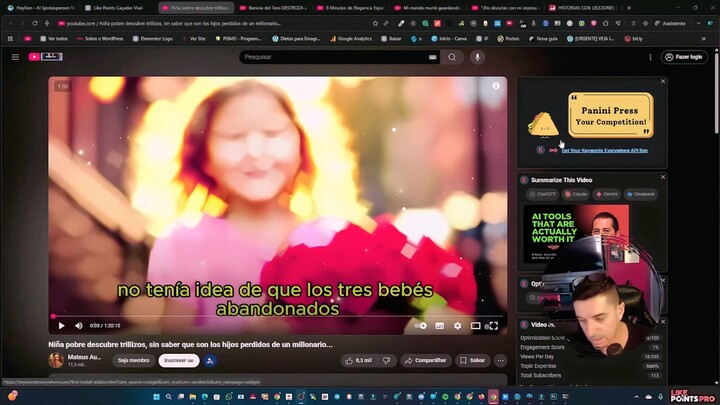This screenshot has height=405, width=720.
Task: Click the blue extension icon next to Inscrever-se
Action: pyautogui.click(x=210, y=360)
